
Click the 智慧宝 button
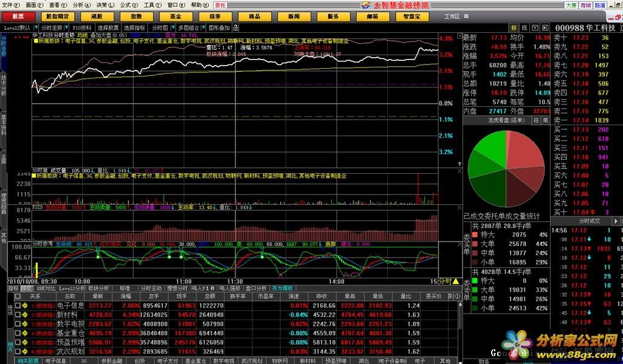[412, 16]
